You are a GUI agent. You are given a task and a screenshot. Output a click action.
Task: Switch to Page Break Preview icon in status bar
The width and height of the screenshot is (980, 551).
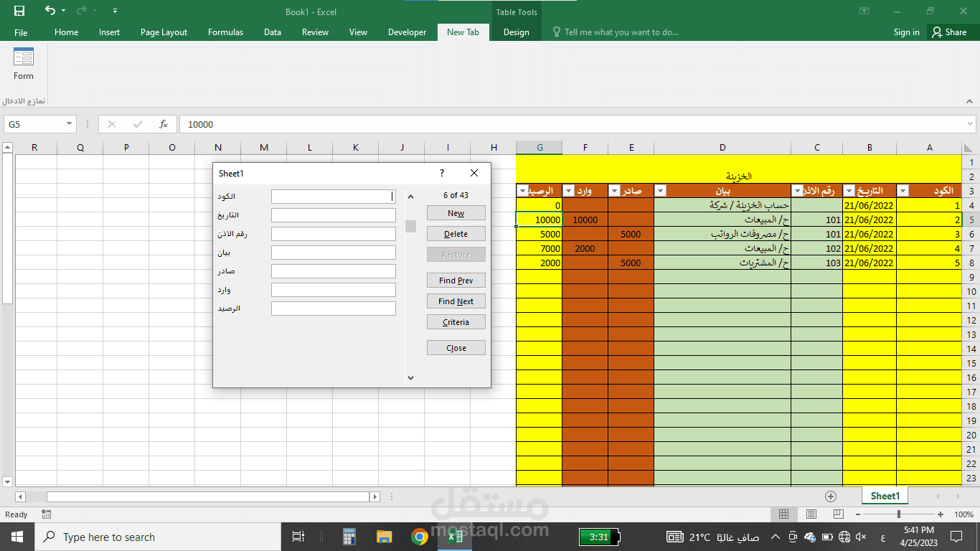point(838,514)
